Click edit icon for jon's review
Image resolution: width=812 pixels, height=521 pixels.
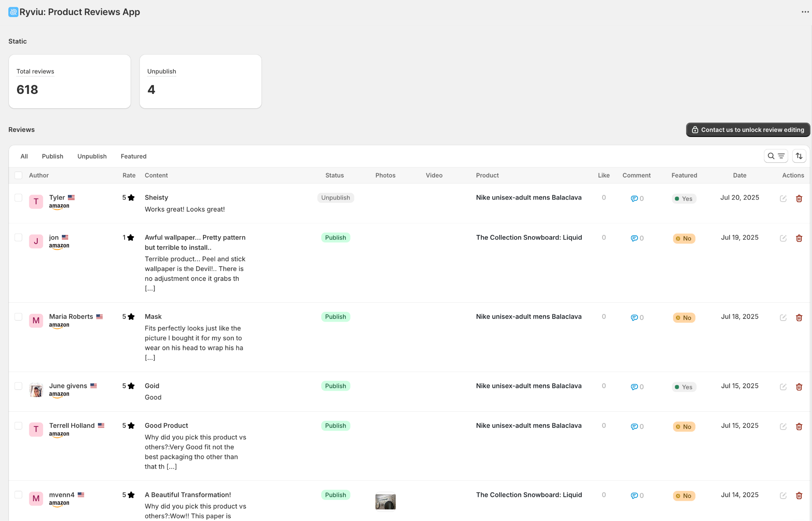(x=783, y=238)
